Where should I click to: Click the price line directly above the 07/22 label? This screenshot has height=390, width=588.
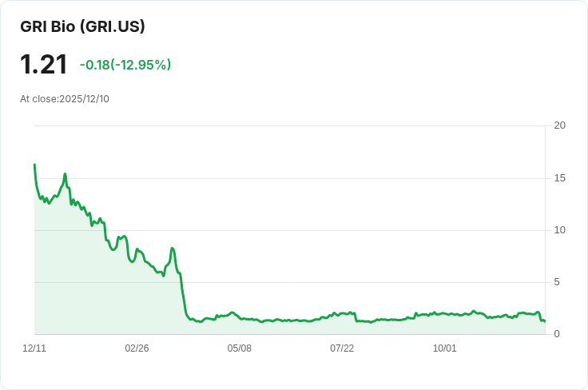pos(342,313)
